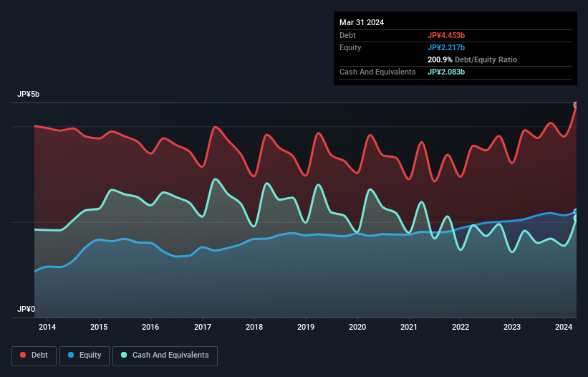Click the JP¥2.083b cash value in tooltip
Viewport: 588px width, 377px height.
[x=446, y=72]
